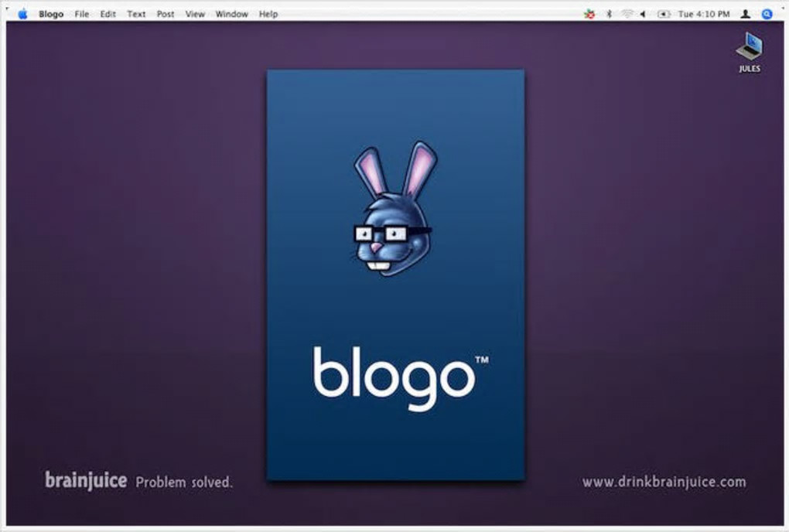The width and height of the screenshot is (789, 532).
Task: Click the bunny mascot with glasses
Action: pos(394,209)
